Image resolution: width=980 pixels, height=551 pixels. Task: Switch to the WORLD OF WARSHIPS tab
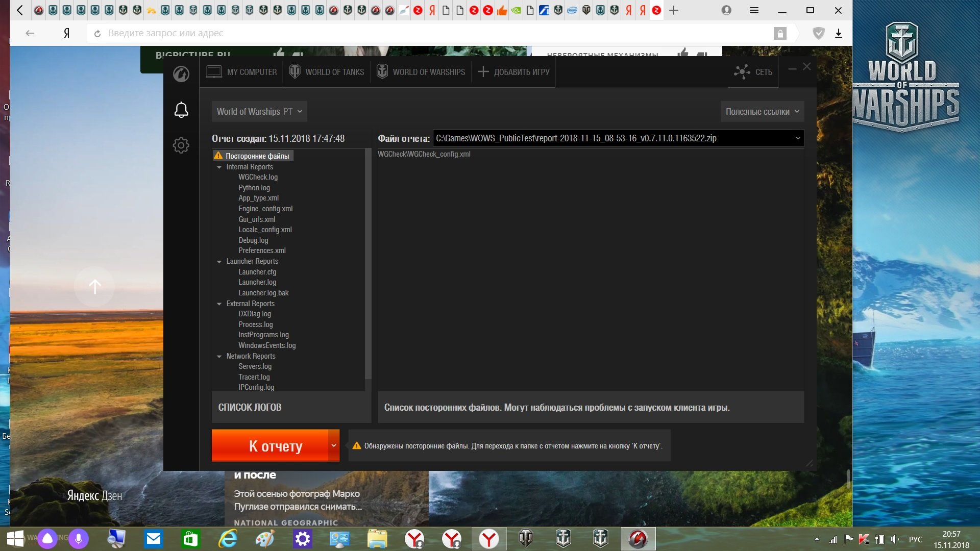click(421, 72)
